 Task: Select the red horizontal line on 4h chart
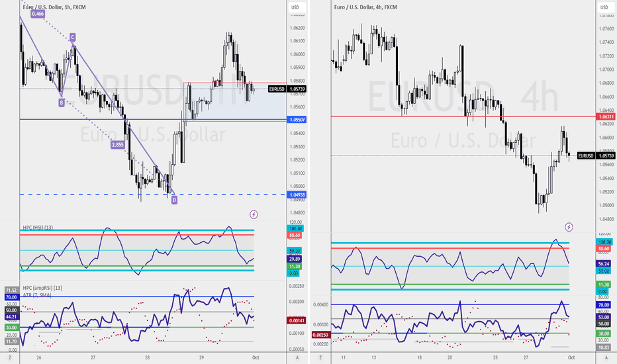(463, 116)
